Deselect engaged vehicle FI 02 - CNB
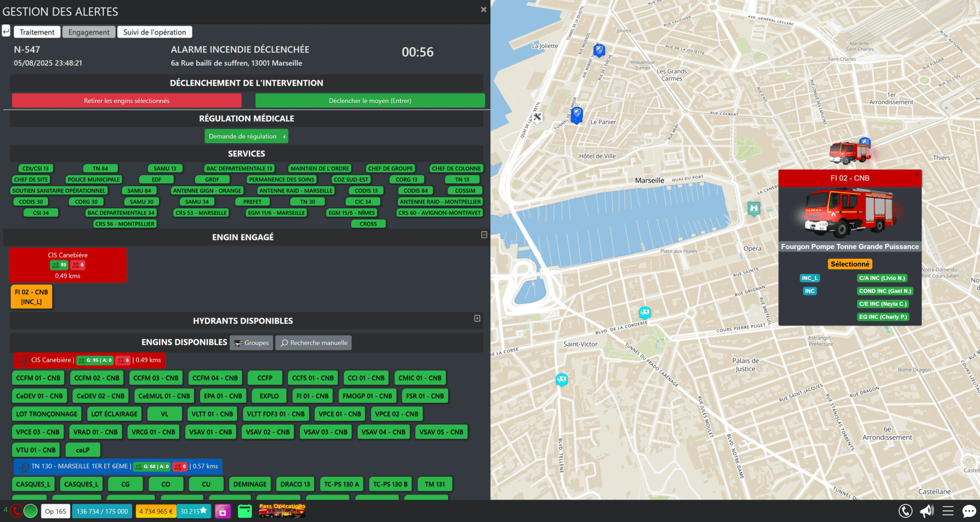Screen dimensions: 980x522 (31, 297)
